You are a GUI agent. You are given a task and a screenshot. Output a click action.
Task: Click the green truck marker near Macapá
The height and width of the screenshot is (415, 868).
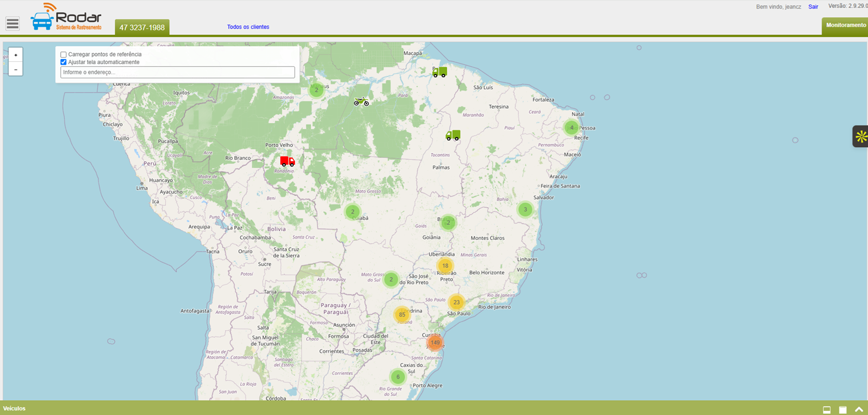coord(439,72)
